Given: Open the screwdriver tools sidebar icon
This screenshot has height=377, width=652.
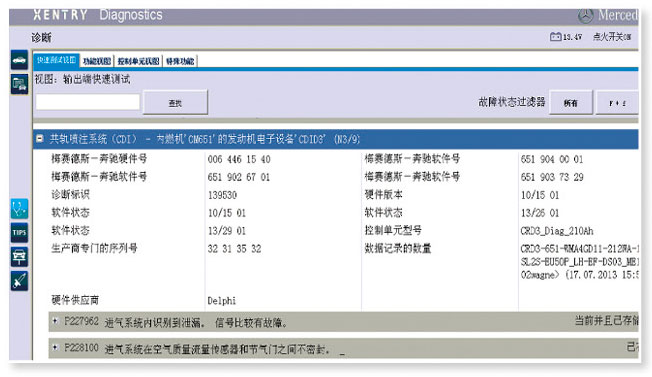Looking at the screenshot, I should [19, 281].
